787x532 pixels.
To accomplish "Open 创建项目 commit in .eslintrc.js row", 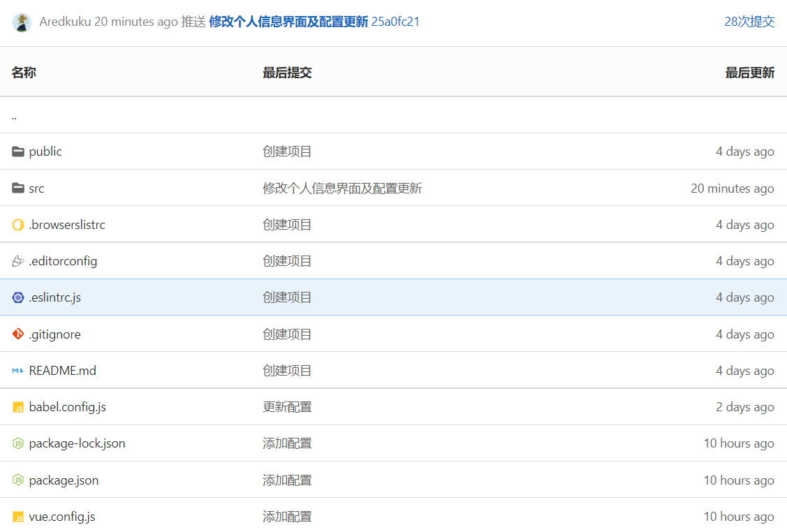I will [287, 297].
